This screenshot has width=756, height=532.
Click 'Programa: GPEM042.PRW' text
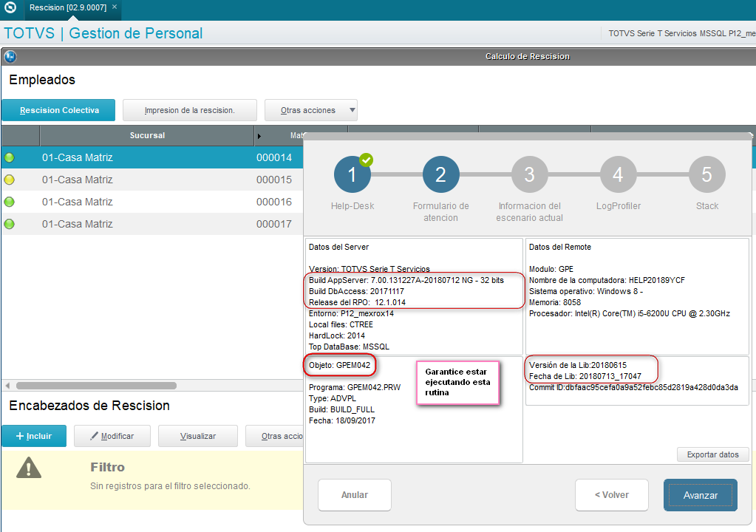(x=355, y=387)
